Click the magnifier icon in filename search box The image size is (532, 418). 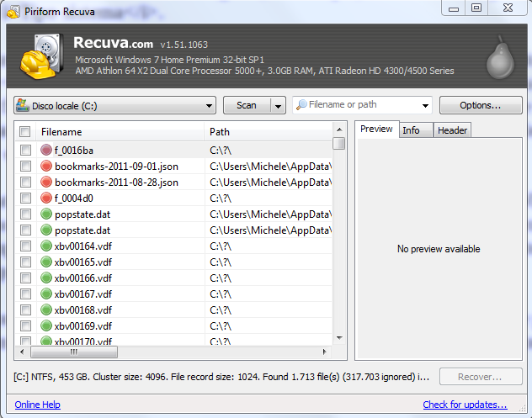pyautogui.click(x=301, y=105)
